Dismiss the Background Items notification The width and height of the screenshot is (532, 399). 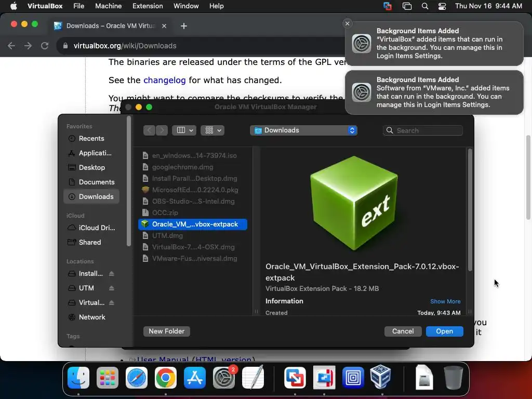(347, 23)
